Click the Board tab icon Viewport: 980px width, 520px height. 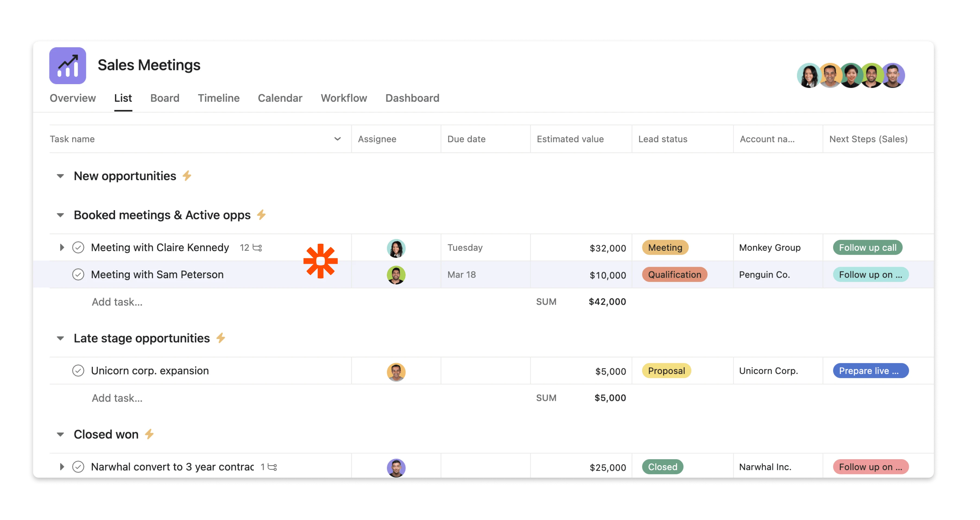point(165,98)
